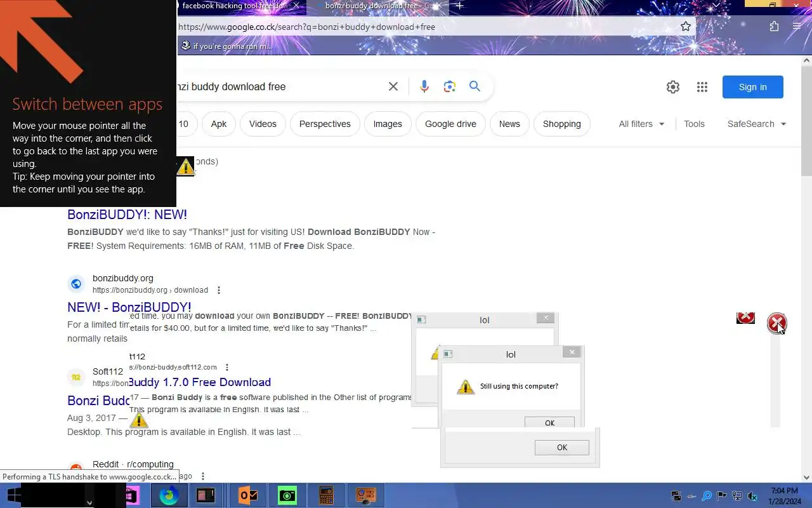Image resolution: width=812 pixels, height=508 pixels.
Task: Open Firefox from the taskbar
Action: tap(169, 495)
